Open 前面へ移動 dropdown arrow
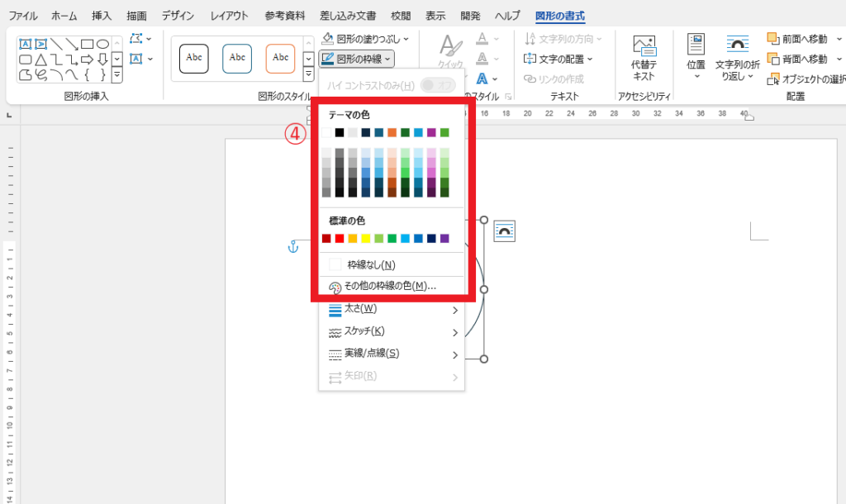846x504 pixels. tap(839, 39)
